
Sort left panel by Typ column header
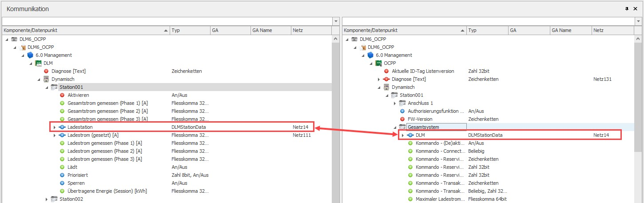coord(190,30)
